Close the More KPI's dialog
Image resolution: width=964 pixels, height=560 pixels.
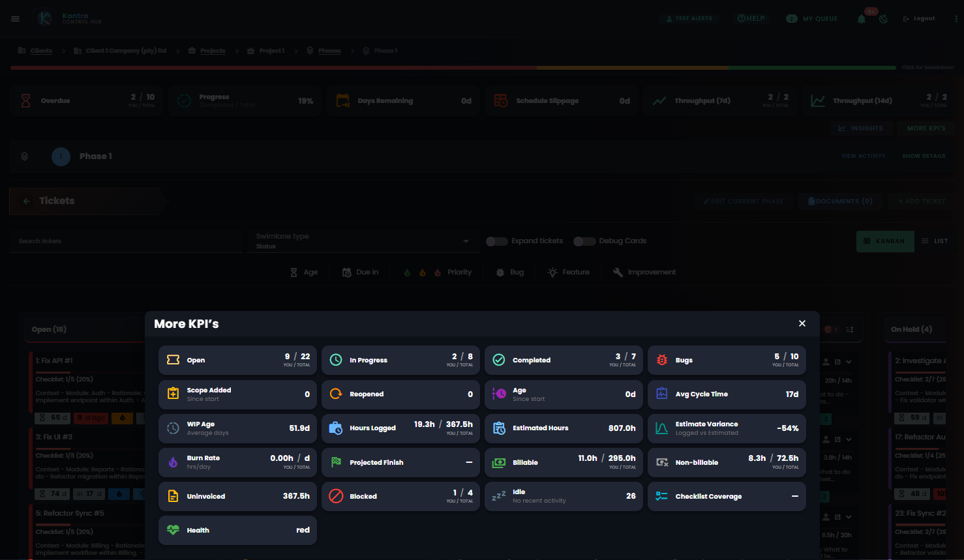coord(802,323)
